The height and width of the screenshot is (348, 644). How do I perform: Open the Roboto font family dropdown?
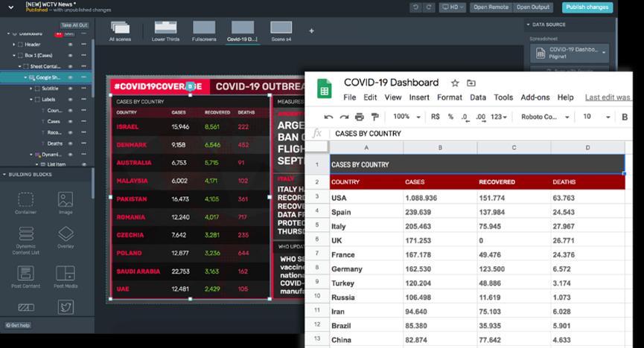tap(545, 117)
